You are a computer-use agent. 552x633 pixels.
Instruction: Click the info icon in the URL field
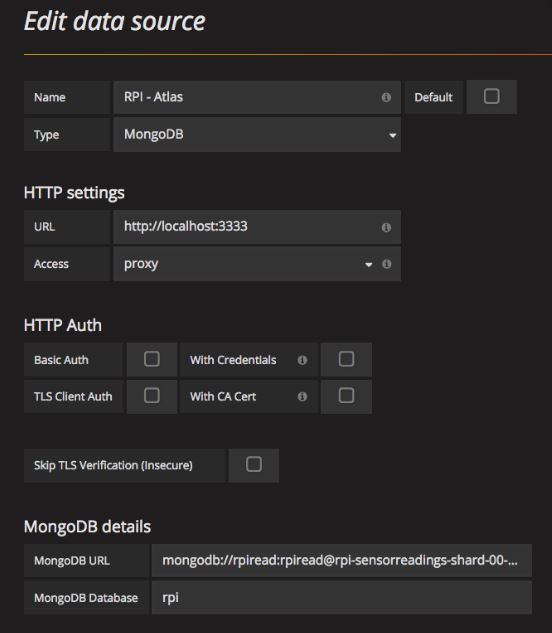[x=386, y=227]
